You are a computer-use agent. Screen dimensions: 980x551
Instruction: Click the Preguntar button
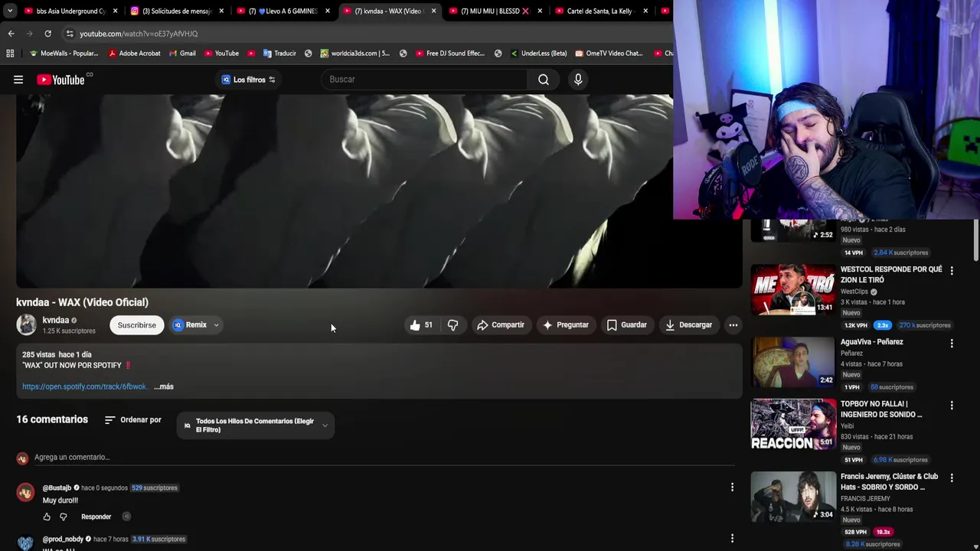pos(565,325)
